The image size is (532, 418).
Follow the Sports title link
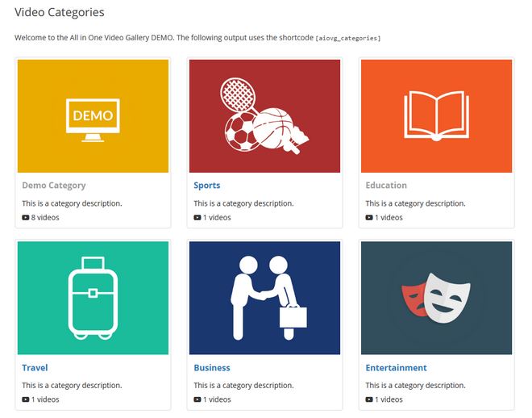click(207, 186)
